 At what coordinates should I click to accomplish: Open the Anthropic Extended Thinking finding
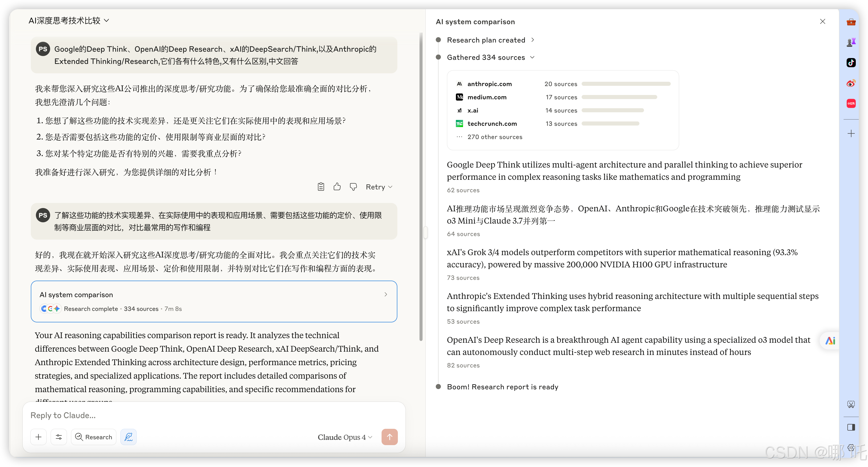tap(633, 302)
